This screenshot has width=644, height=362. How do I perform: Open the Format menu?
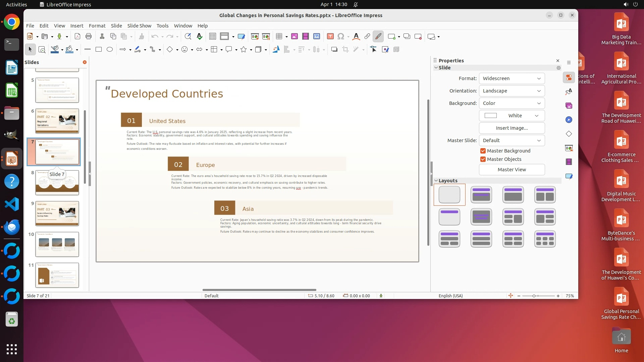[x=97, y=26]
